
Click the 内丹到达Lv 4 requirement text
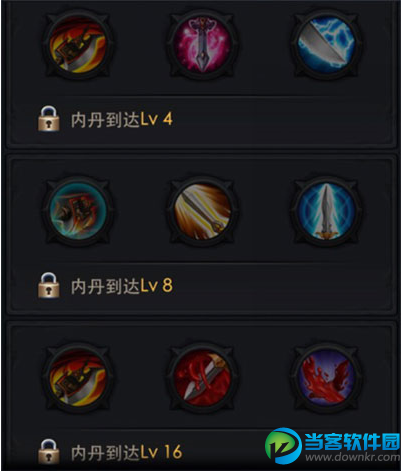click(122, 119)
